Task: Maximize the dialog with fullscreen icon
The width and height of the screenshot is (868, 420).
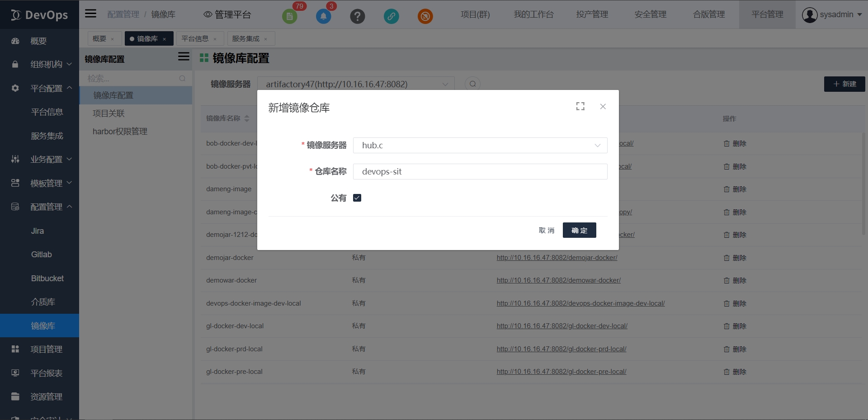Action: pos(580,106)
